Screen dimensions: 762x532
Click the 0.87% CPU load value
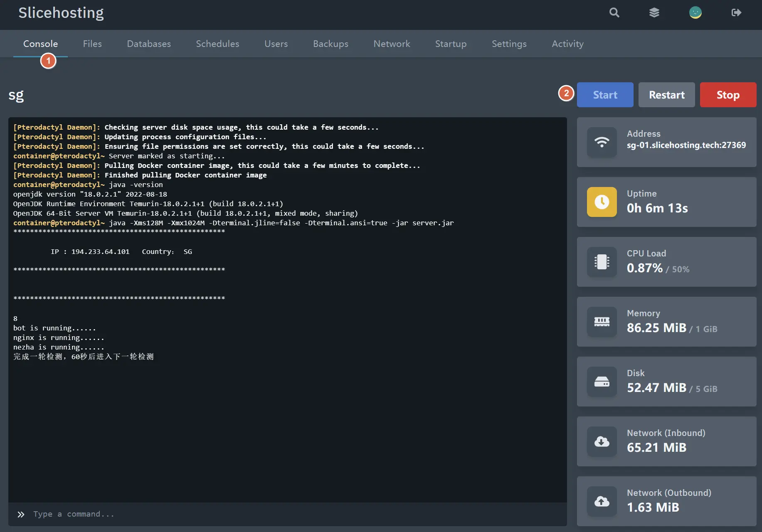pyautogui.click(x=645, y=268)
